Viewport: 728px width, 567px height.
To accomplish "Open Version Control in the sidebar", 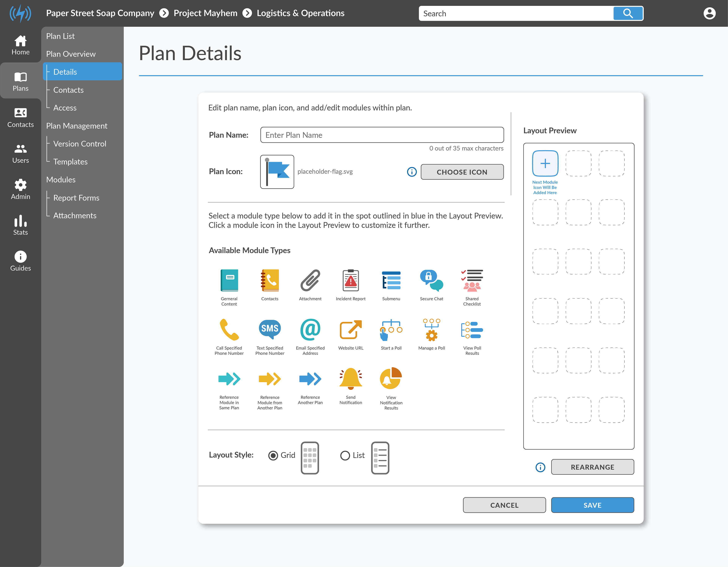I will point(79,144).
